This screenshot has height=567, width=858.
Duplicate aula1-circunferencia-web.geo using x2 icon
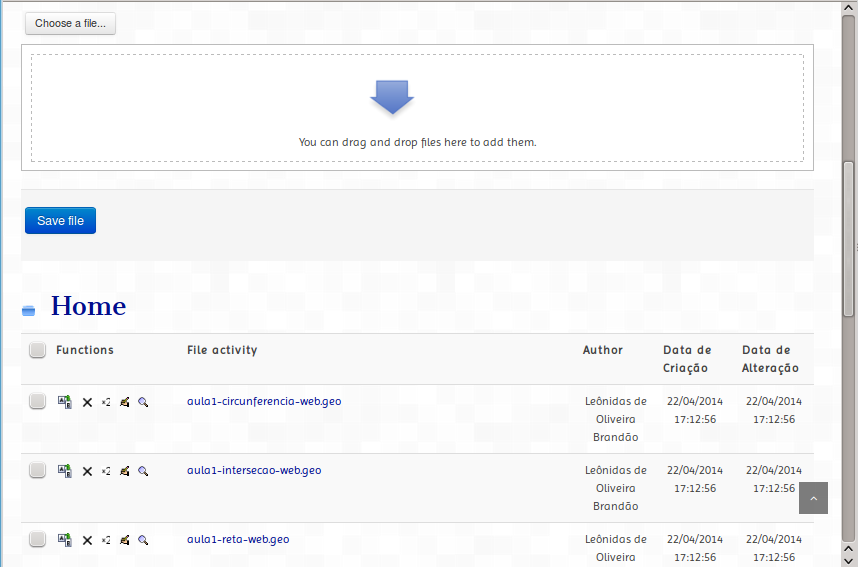pos(106,402)
